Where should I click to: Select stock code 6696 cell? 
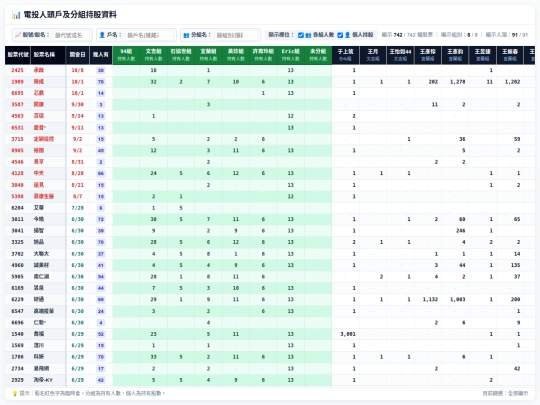[17, 323]
